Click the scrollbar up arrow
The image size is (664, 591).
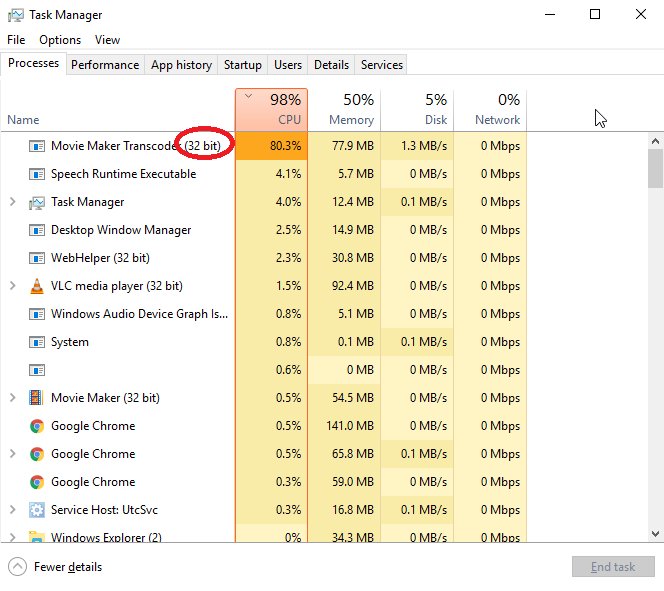(656, 141)
